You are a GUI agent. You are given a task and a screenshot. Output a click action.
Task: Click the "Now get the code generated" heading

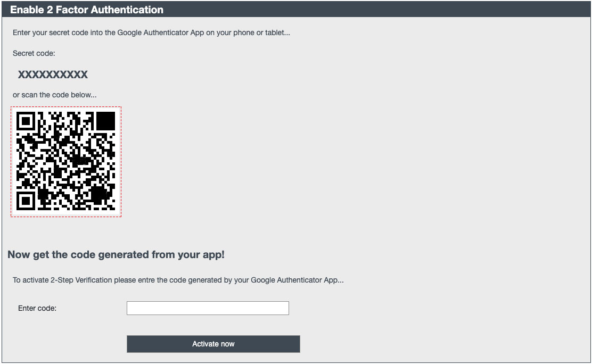click(116, 254)
